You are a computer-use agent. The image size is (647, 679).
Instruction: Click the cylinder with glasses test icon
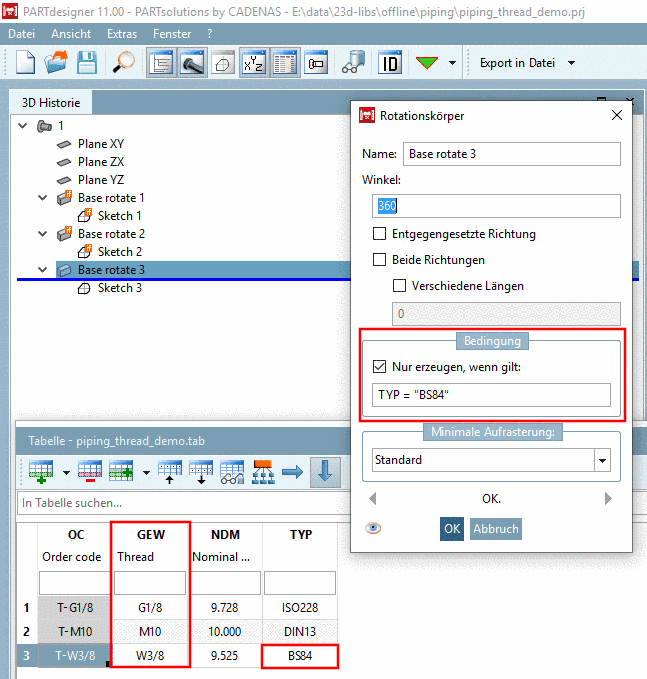(353, 63)
